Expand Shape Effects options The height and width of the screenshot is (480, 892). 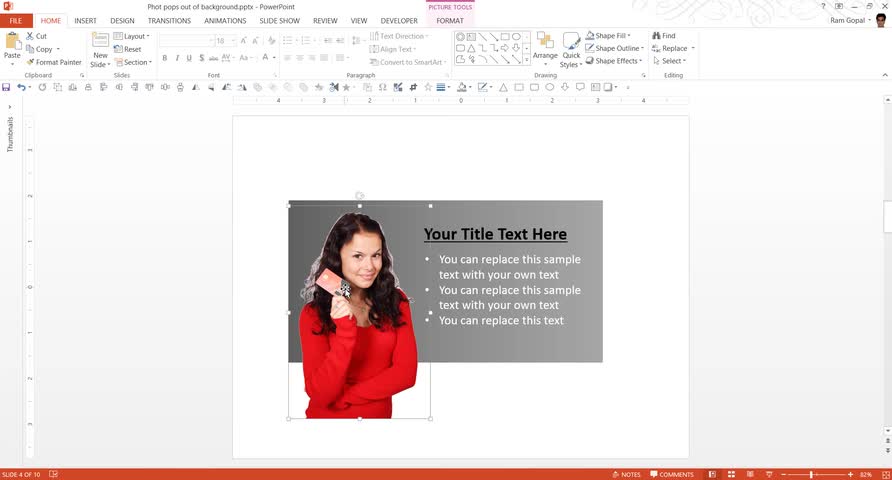point(614,60)
